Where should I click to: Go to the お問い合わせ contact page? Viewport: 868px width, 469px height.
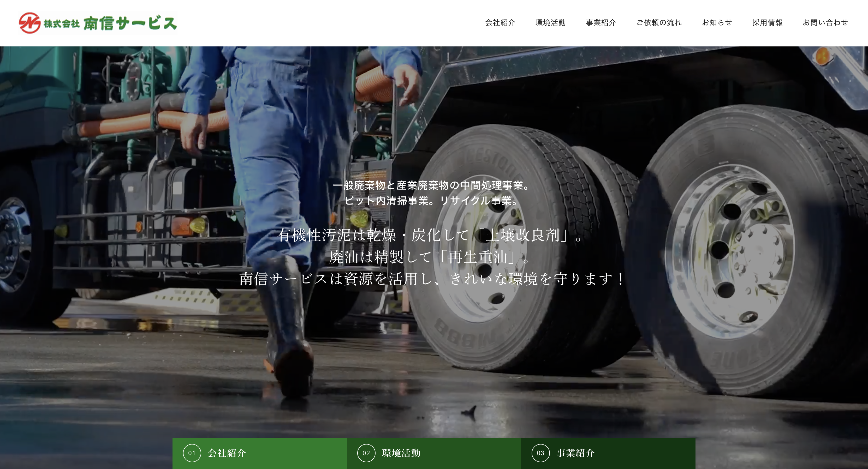coord(825,22)
